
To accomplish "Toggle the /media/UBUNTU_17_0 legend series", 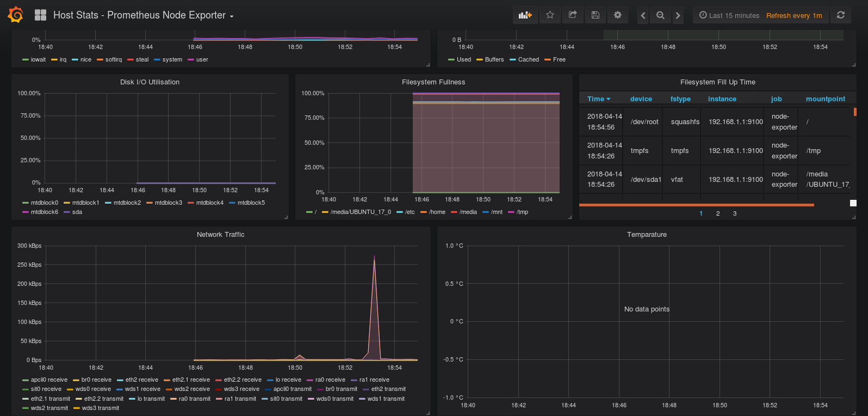I will coord(360,212).
